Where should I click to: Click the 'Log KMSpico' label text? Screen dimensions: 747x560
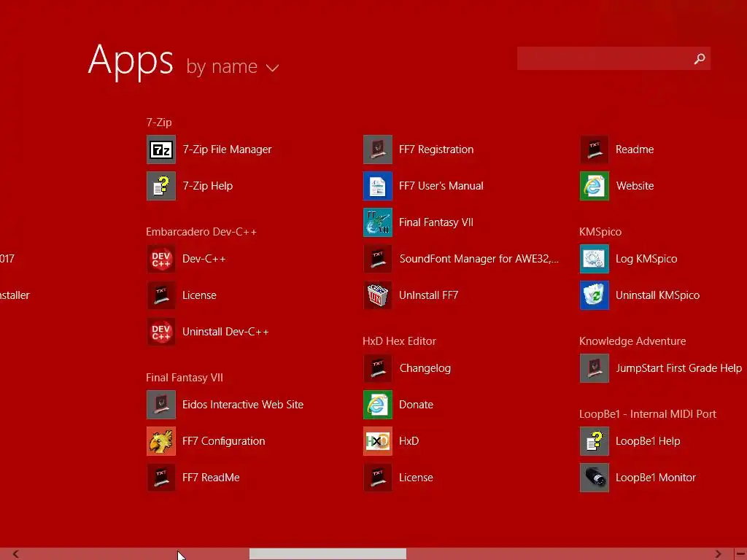click(646, 259)
